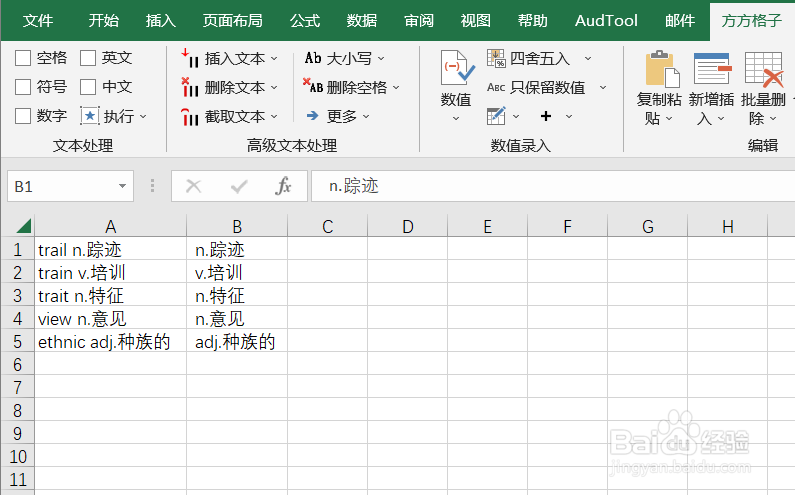
Task: Switch to the 开始 tab
Action: tap(103, 21)
